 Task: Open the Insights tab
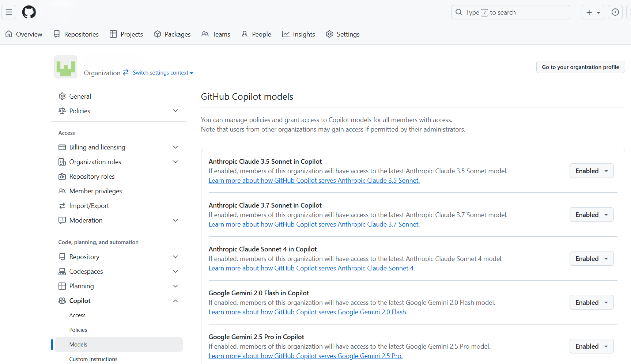tap(299, 34)
